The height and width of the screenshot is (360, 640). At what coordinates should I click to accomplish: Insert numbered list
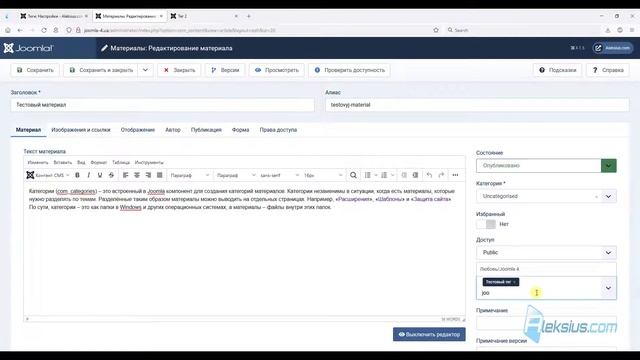[384, 175]
